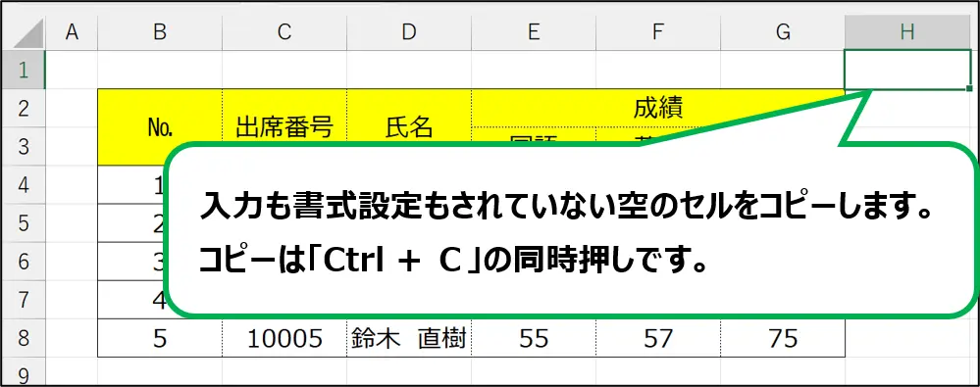Click the fill handle of cell H1
This screenshot has height=387, width=980.
pyautogui.click(x=969, y=88)
